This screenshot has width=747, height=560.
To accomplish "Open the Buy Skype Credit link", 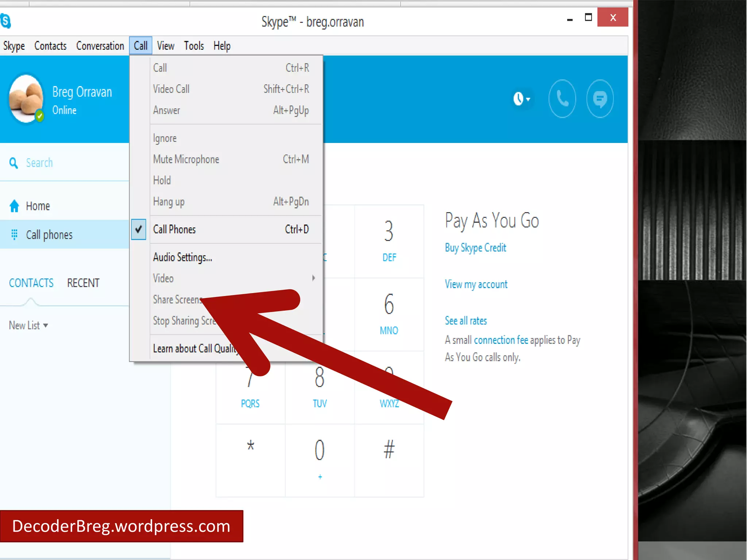I will 475,248.
